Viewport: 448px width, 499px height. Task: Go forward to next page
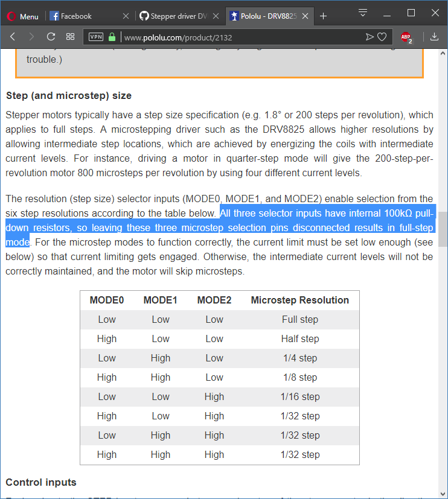(x=31, y=37)
